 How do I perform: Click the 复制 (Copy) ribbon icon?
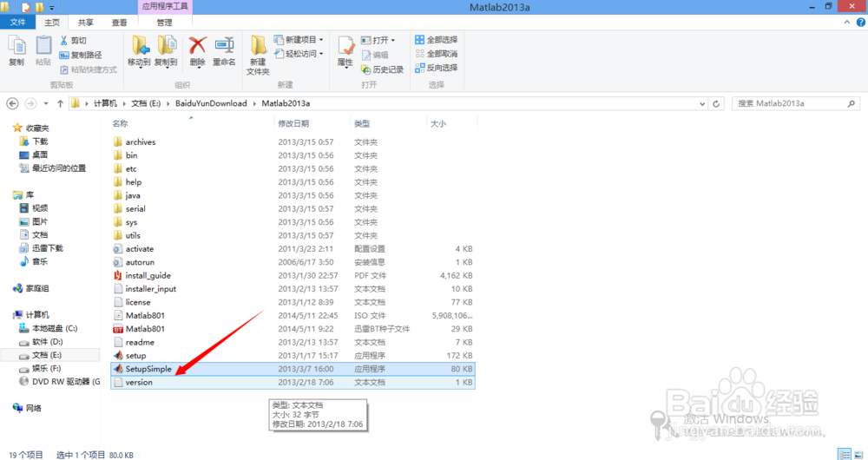pos(16,51)
